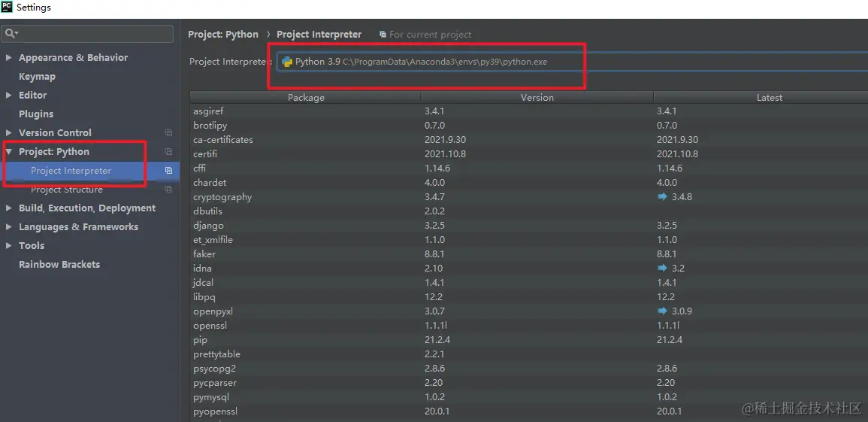The width and height of the screenshot is (868, 422).
Task: Click the For current project label
Action: coord(430,35)
